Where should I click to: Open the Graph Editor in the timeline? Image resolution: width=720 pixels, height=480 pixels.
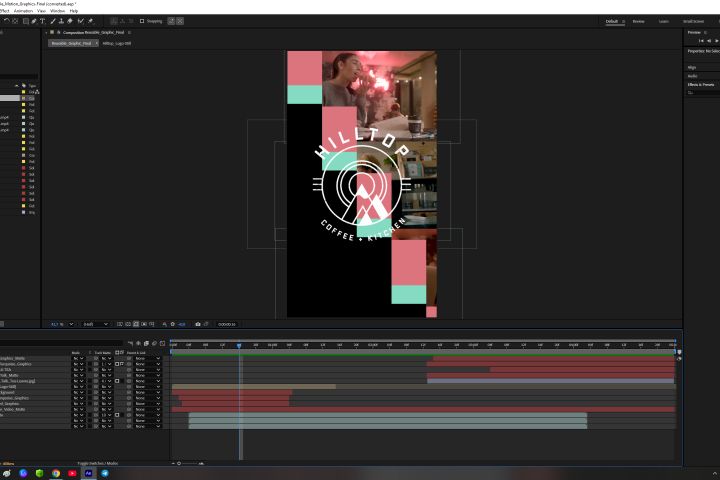[163, 344]
